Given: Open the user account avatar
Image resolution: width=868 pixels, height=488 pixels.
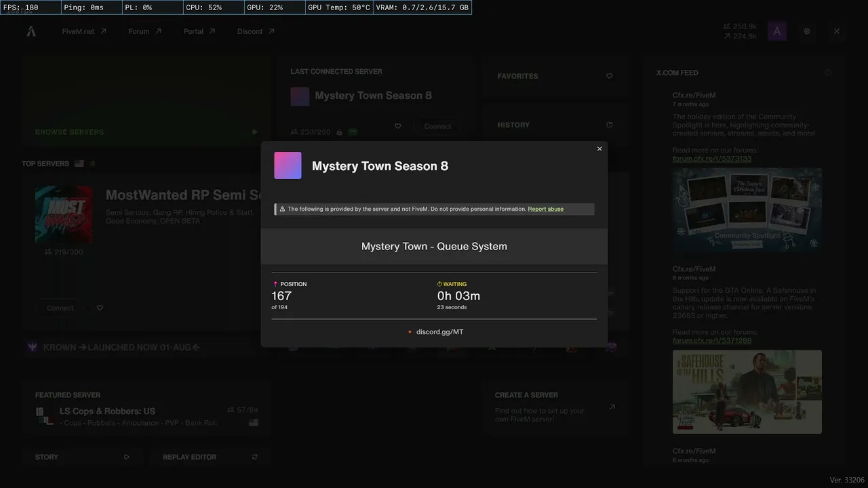Looking at the screenshot, I should 777,31.
